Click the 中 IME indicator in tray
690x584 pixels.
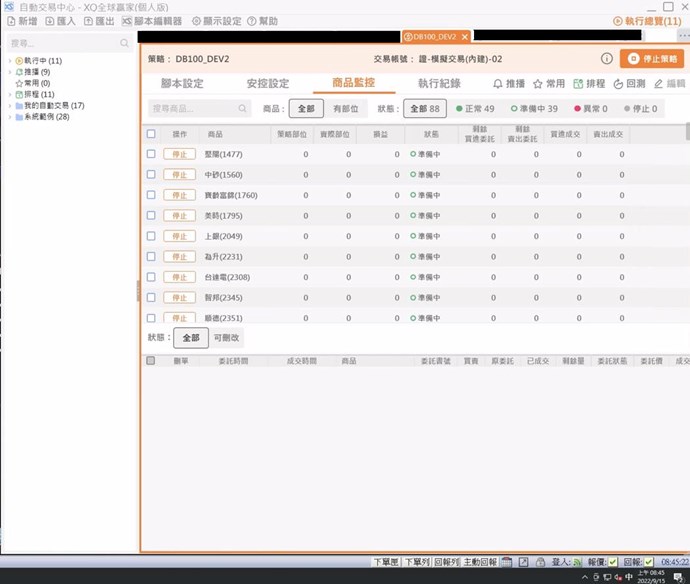pos(629,577)
